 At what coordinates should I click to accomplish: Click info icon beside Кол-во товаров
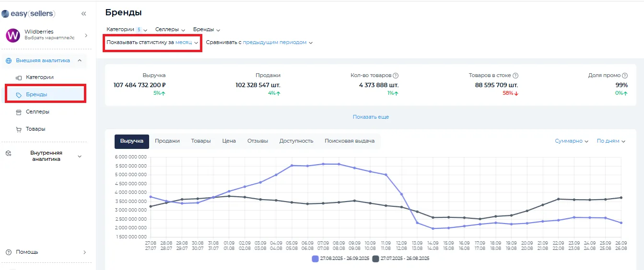396,76
